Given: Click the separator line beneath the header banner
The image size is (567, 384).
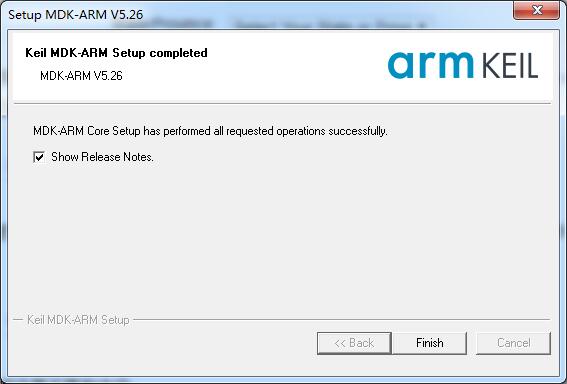Looking at the screenshot, I should (x=282, y=103).
